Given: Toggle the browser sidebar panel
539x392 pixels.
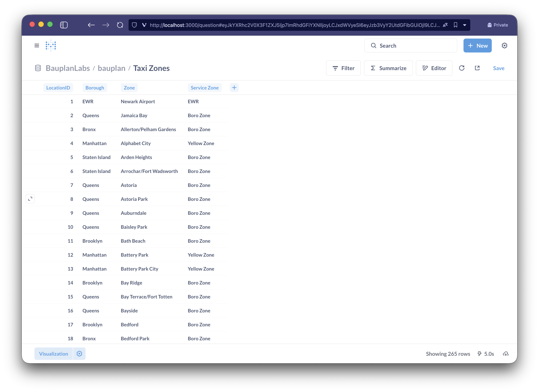Looking at the screenshot, I should point(64,25).
